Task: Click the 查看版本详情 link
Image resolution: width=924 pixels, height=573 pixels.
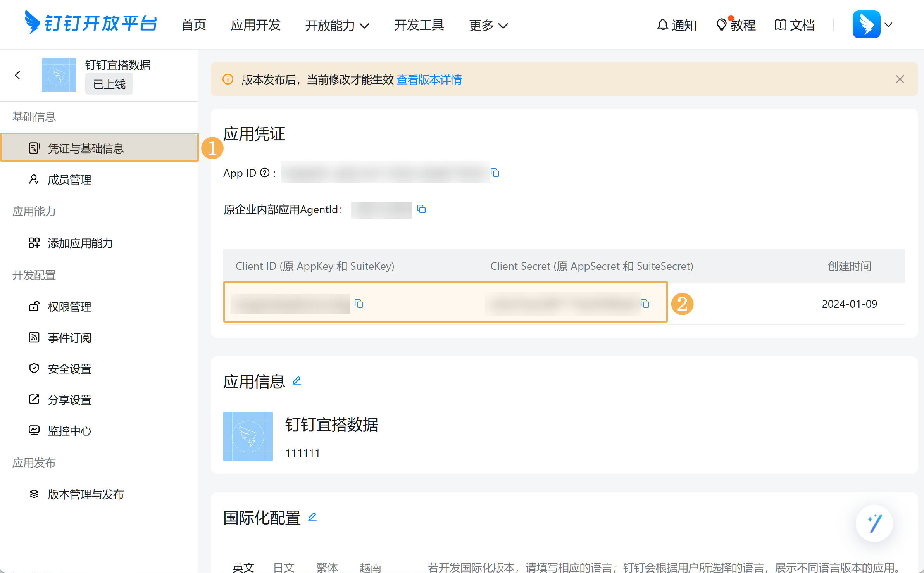Action: pyautogui.click(x=429, y=79)
